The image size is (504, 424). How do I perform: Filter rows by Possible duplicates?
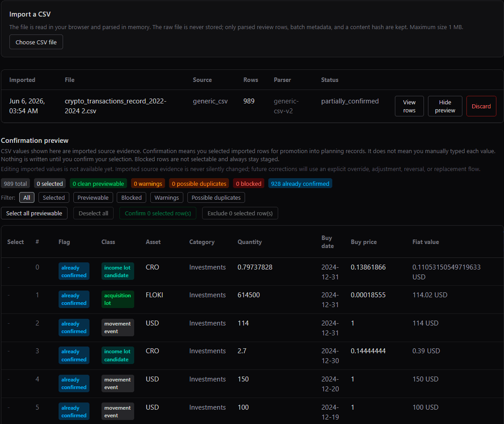(216, 197)
